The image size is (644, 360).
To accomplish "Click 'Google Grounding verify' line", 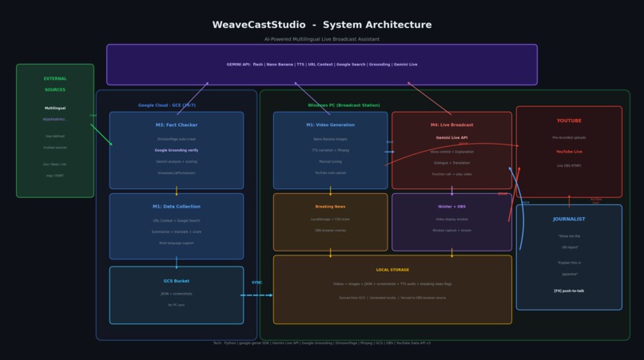I will click(x=177, y=150).
